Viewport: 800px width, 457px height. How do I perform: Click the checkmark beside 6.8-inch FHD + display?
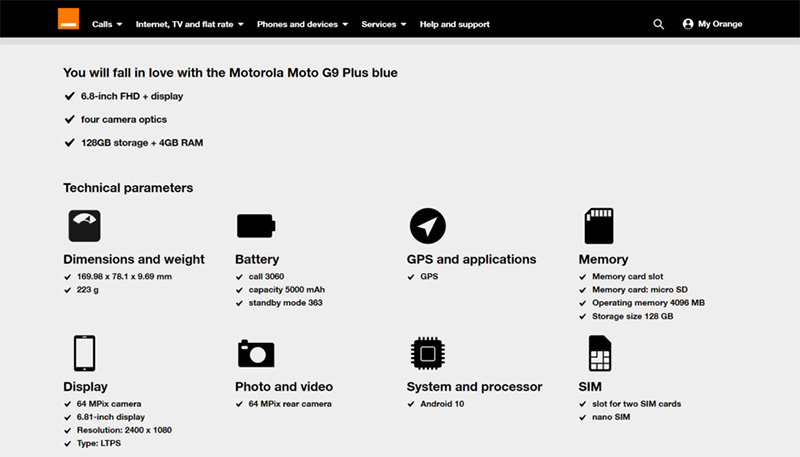(x=68, y=96)
